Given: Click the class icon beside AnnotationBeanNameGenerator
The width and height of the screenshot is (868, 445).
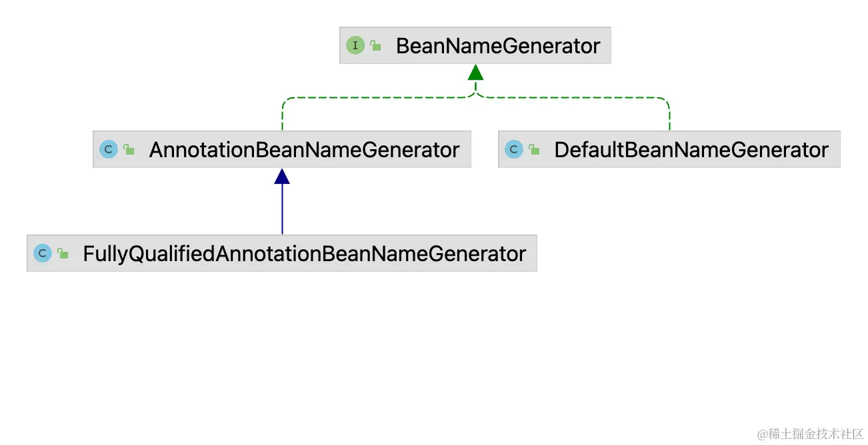Looking at the screenshot, I should tap(109, 149).
